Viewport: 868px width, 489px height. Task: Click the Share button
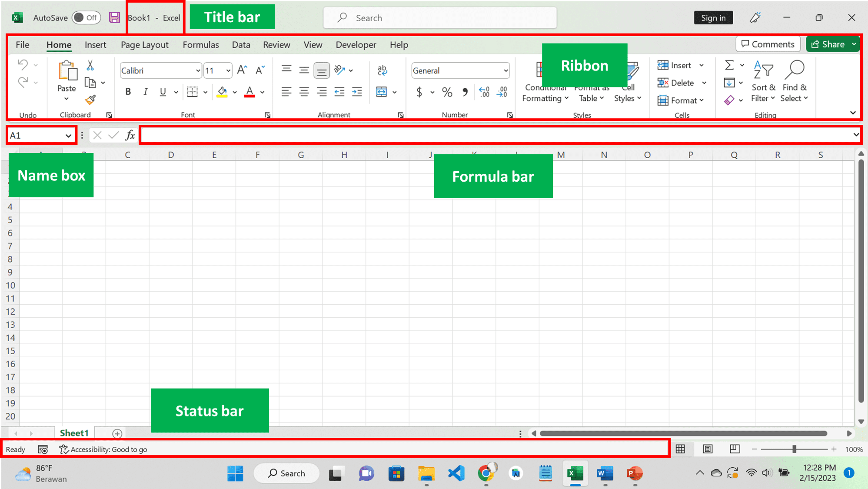831,44
